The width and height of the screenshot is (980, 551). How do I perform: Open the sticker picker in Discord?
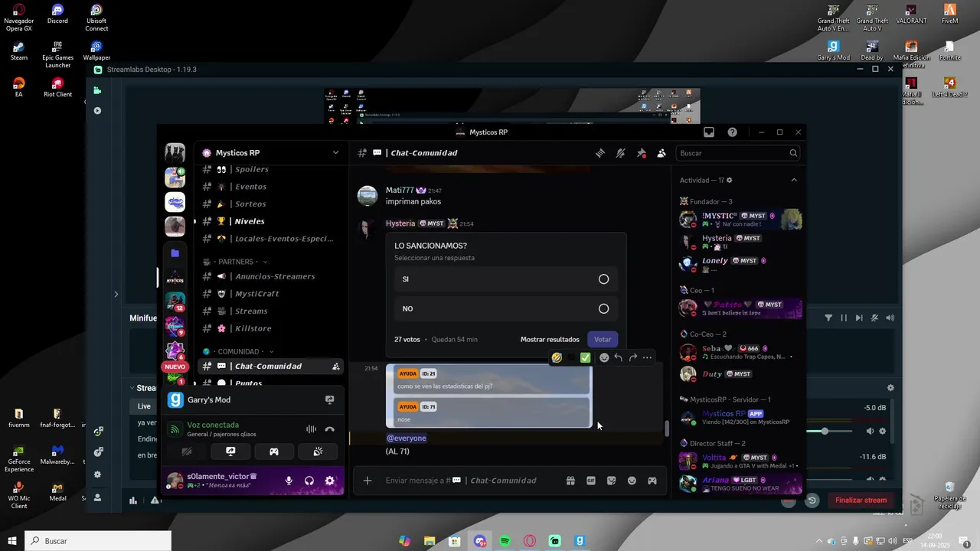(x=611, y=481)
